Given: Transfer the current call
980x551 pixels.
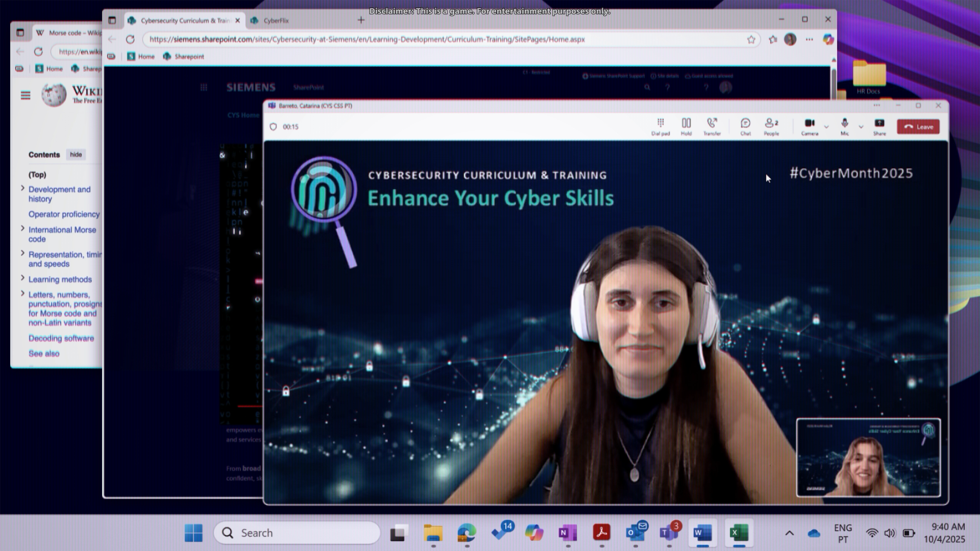Looking at the screenshot, I should (713, 127).
